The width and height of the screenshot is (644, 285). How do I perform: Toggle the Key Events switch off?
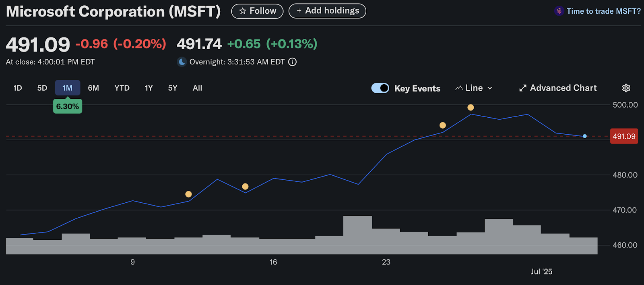coord(380,88)
